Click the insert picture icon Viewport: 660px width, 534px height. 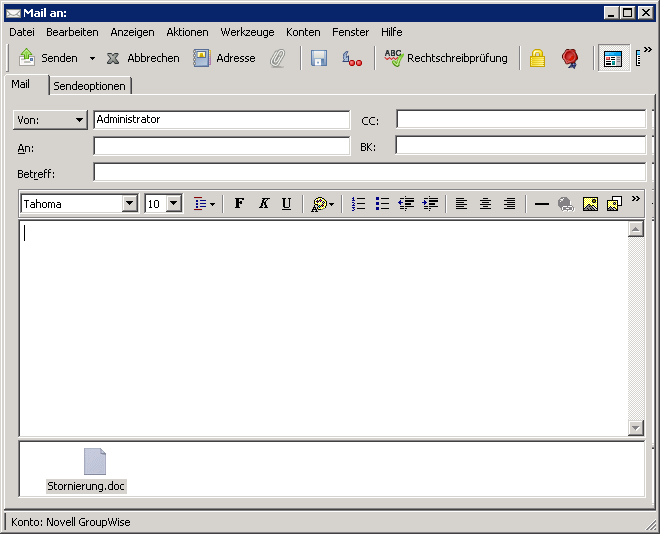(x=590, y=204)
